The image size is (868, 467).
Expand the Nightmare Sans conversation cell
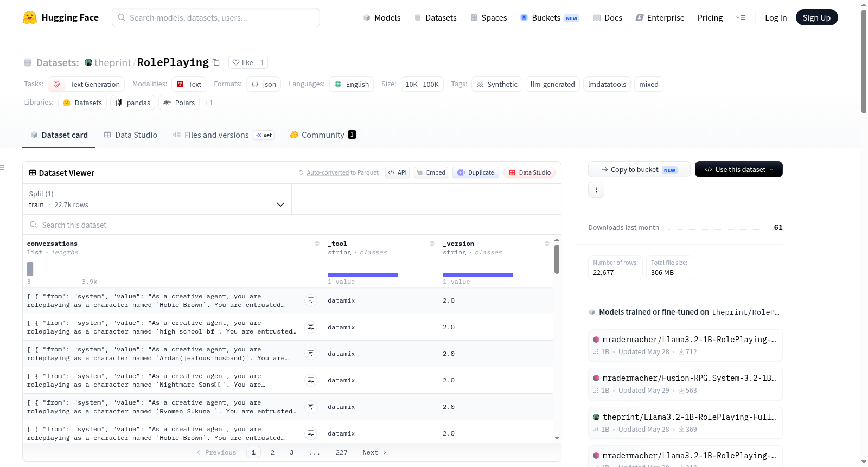tap(311, 380)
